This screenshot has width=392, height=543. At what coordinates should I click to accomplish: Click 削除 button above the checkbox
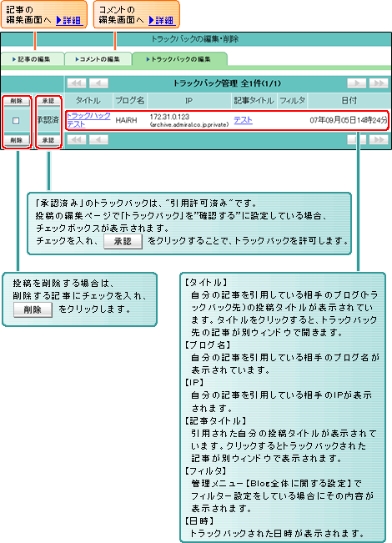16,101
